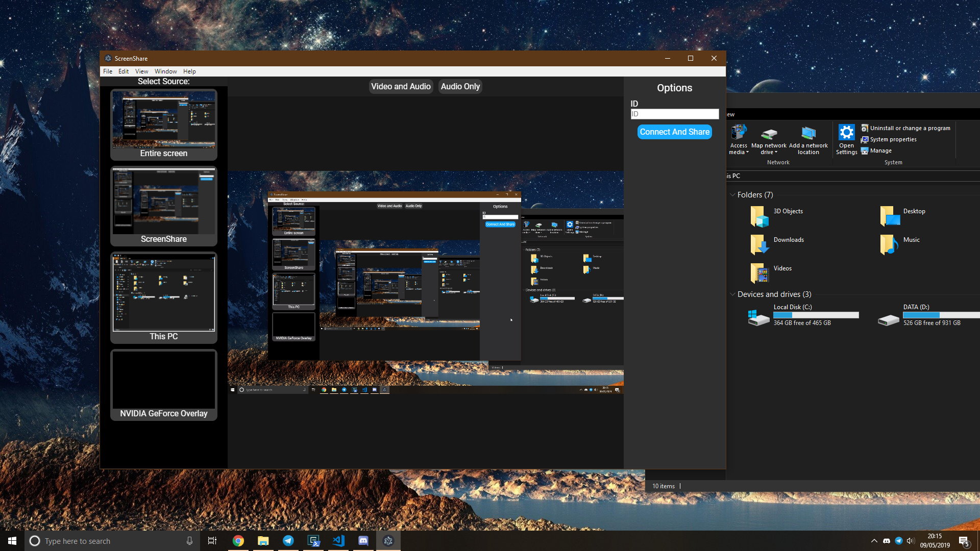Click the microphone icon in the search bar
This screenshot has width=980, height=551.
189,541
